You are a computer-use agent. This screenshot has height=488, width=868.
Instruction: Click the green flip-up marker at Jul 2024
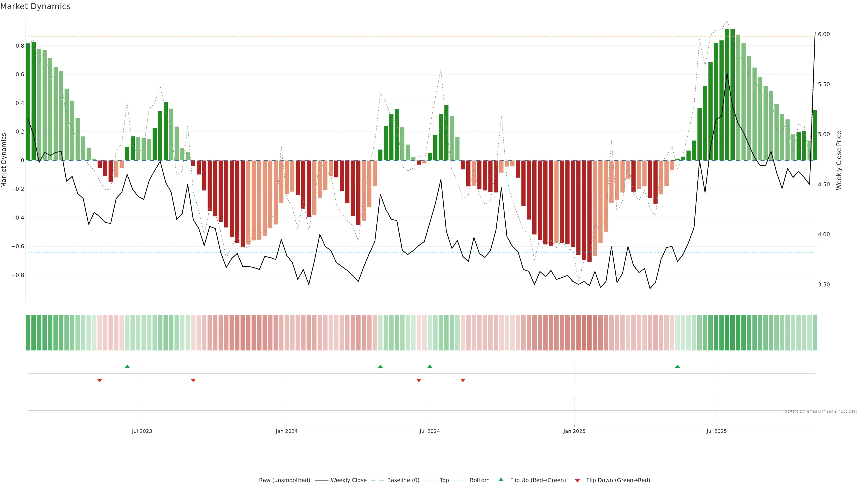click(430, 366)
